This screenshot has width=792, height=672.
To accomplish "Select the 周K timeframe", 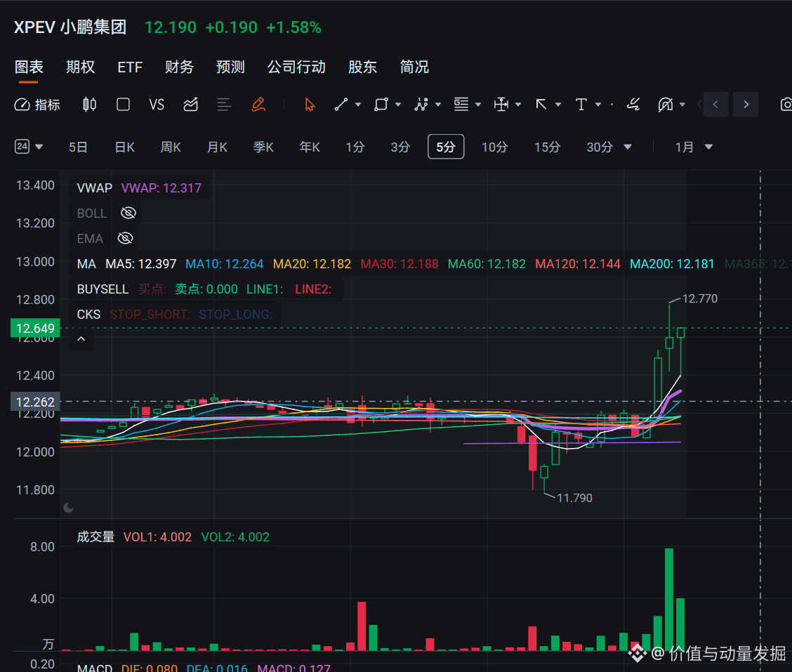I will point(171,147).
